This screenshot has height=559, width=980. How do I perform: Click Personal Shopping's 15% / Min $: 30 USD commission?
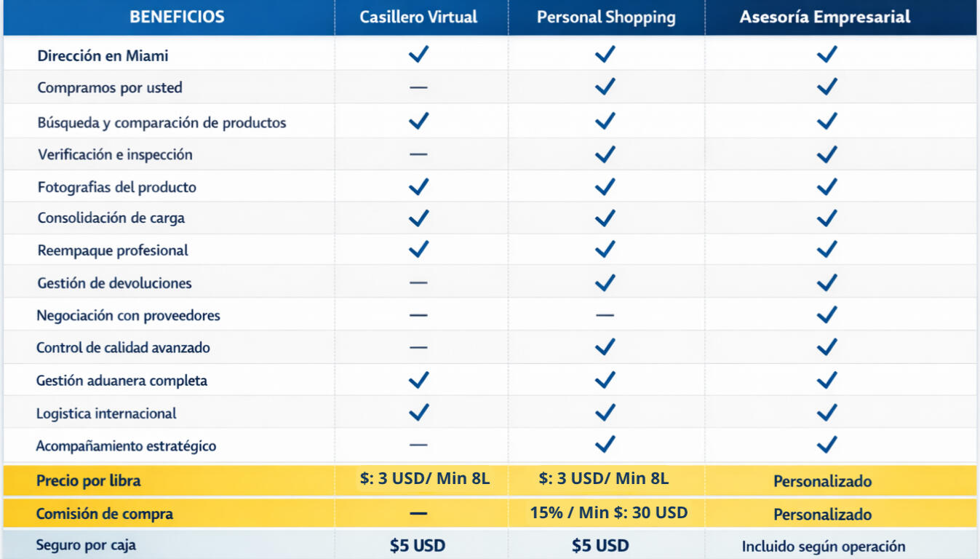tap(608, 512)
